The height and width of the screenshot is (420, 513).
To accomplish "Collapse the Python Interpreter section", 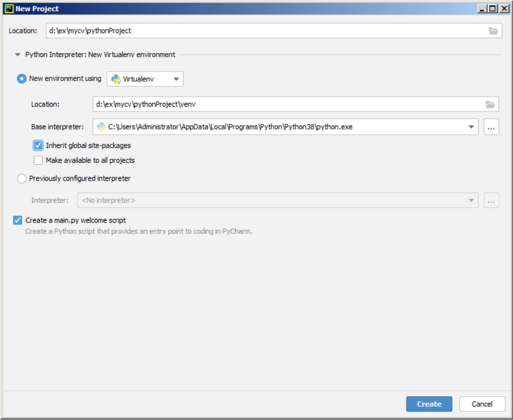I will click(x=18, y=54).
